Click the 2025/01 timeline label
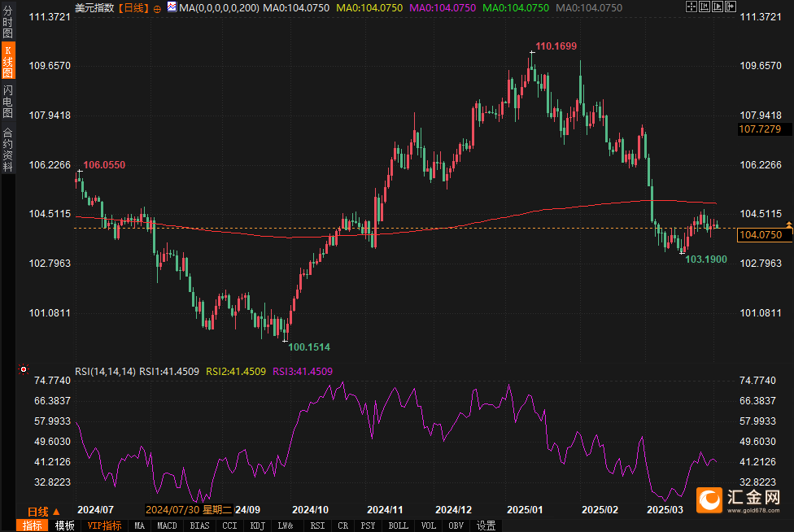Viewport: 794px width, 532px height. (x=525, y=510)
